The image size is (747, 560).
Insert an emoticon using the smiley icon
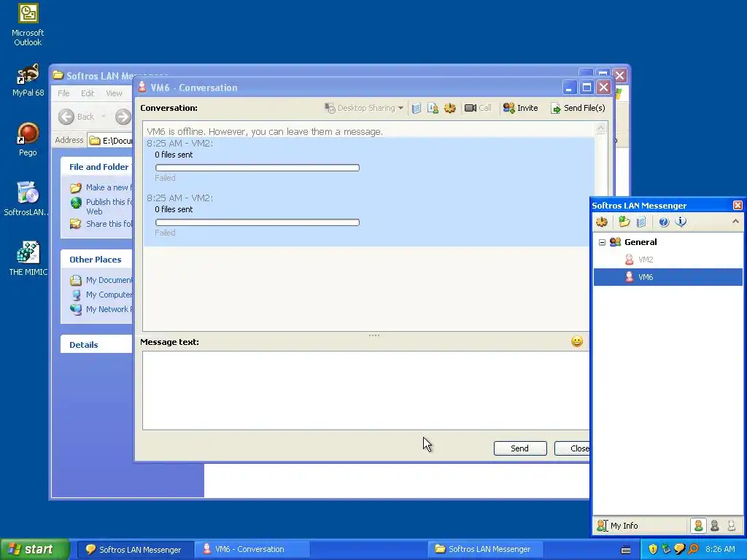coord(577,341)
